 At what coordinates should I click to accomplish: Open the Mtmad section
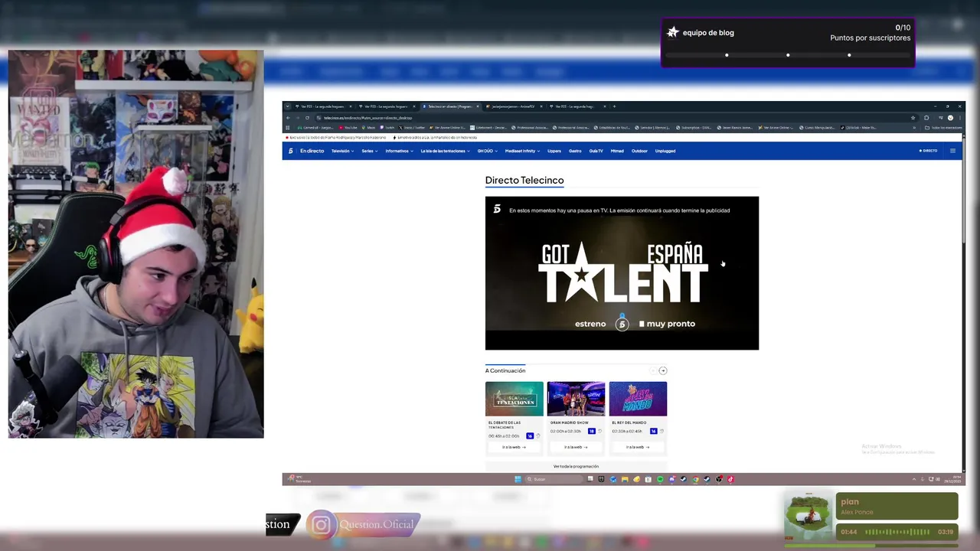[617, 151]
